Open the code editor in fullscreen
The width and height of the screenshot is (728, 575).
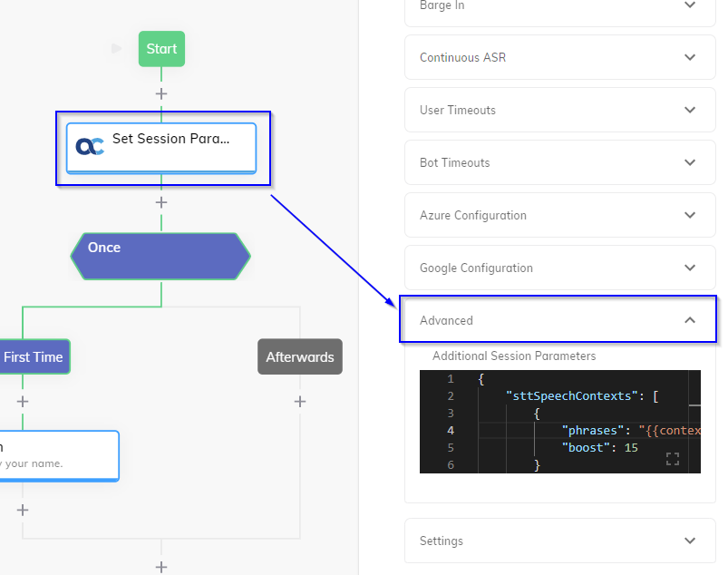click(x=673, y=459)
